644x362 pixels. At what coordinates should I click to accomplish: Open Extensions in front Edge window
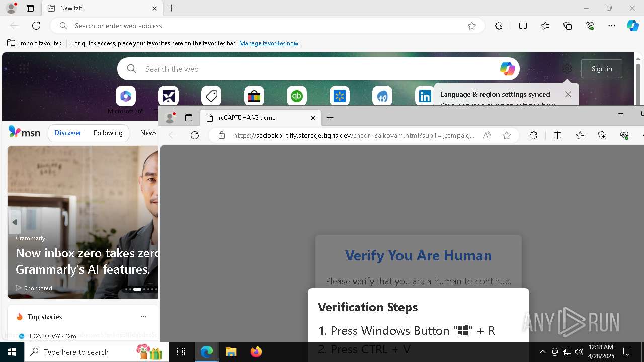click(x=533, y=135)
